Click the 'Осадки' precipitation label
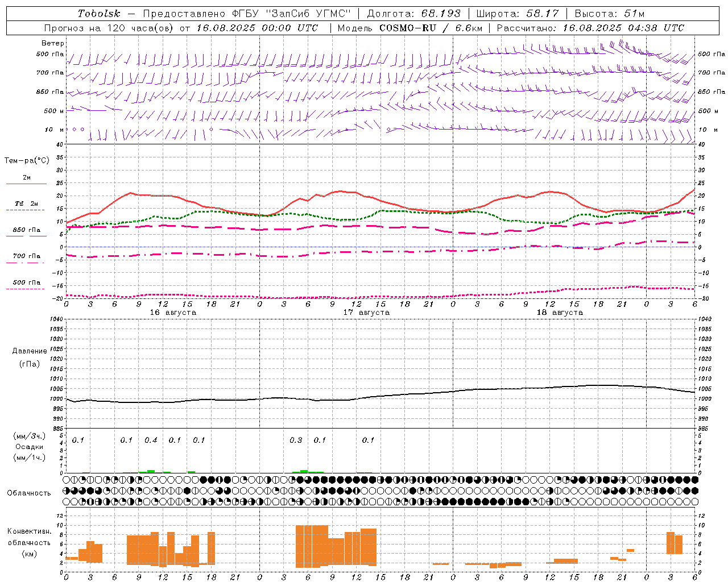Image resolution: width=728 pixels, height=582 pixels. click(30, 447)
